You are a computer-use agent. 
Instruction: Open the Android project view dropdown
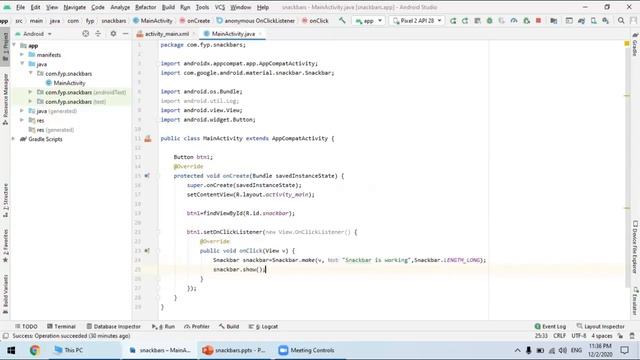click(x=33, y=34)
